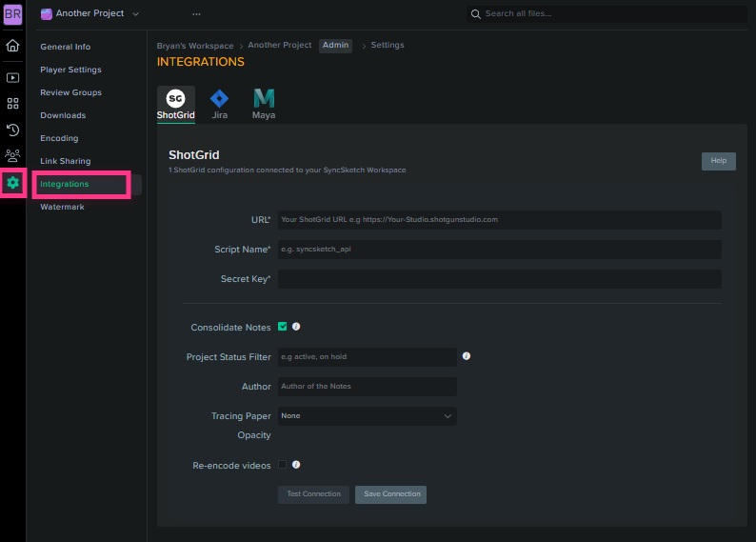This screenshot has height=542, width=756.
Task: Click the Save Connection button
Action: [391, 494]
